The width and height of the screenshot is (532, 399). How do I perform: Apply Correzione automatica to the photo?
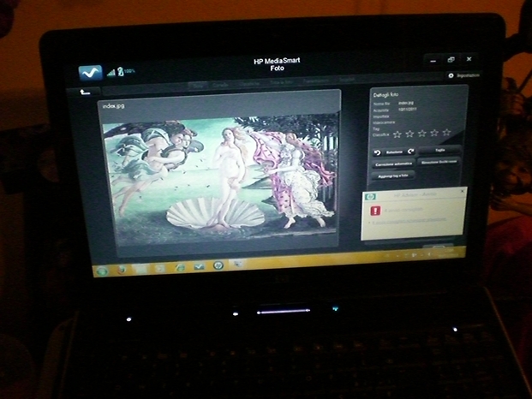point(393,164)
